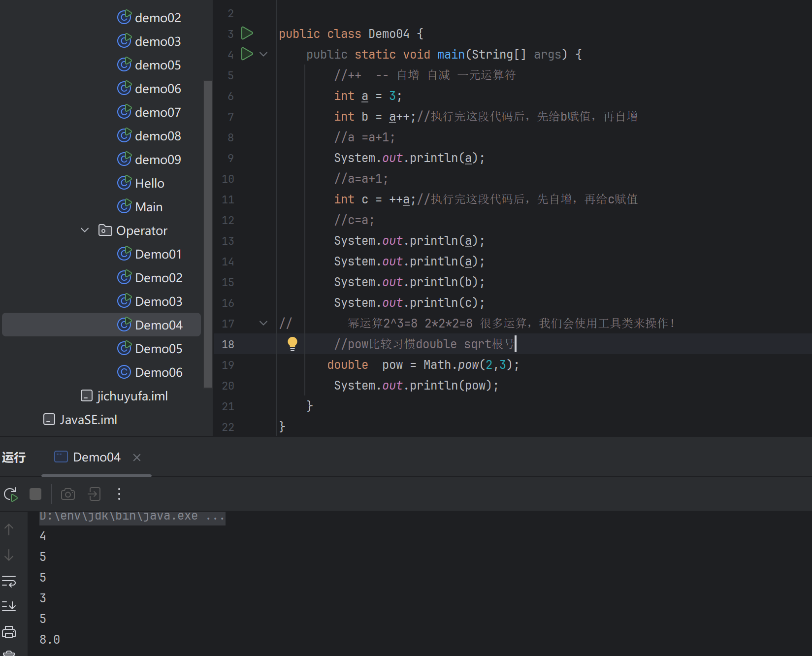Image resolution: width=812 pixels, height=656 pixels.
Task: Fold the main method at line 4
Action: click(x=263, y=54)
